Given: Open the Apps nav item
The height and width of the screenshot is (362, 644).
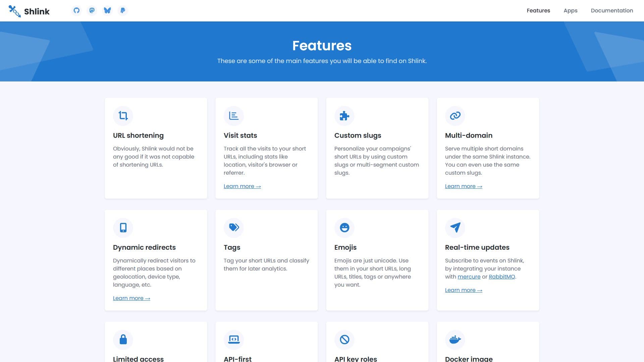Looking at the screenshot, I should click(x=571, y=10).
